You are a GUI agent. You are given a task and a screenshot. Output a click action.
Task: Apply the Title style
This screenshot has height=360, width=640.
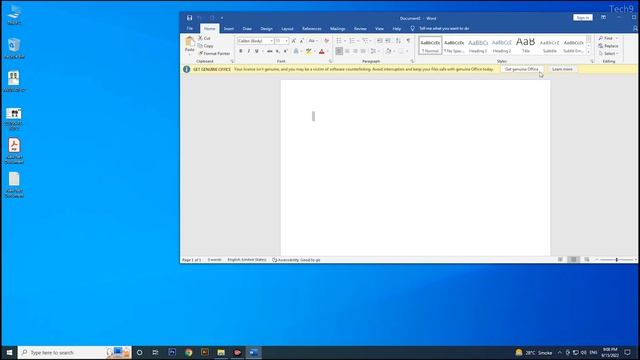526,45
